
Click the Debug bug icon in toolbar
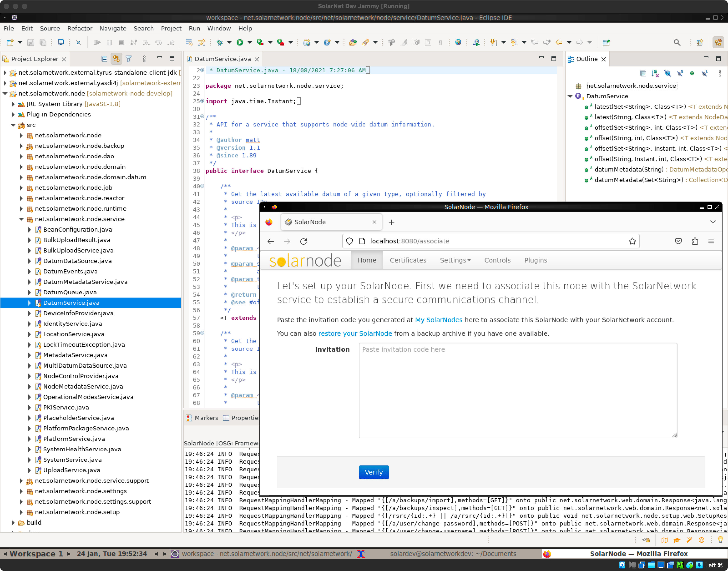(219, 43)
